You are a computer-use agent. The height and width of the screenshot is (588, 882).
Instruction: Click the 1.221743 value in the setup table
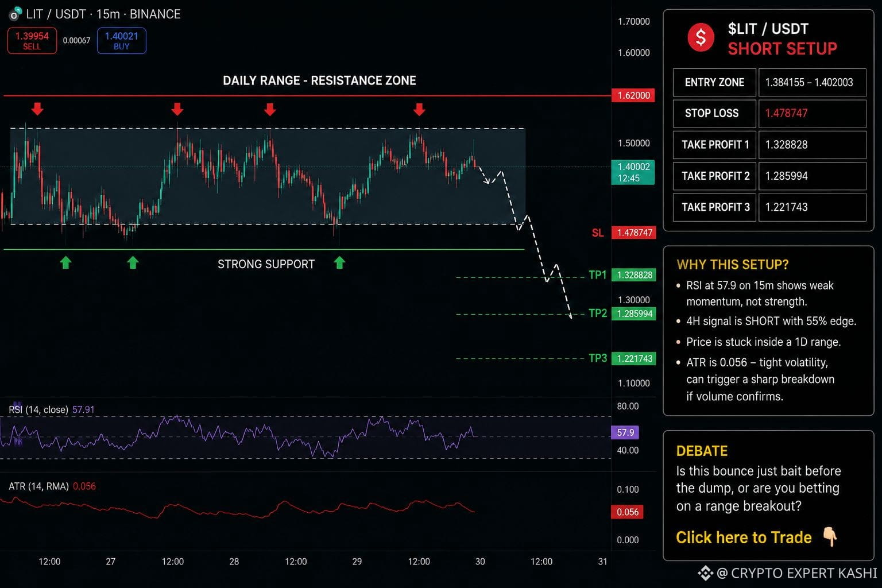[786, 207]
